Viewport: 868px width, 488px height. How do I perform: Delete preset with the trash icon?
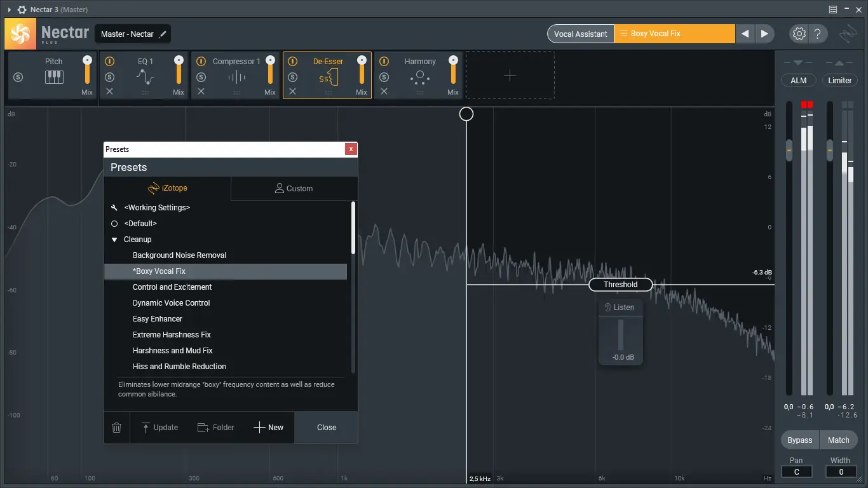117,428
